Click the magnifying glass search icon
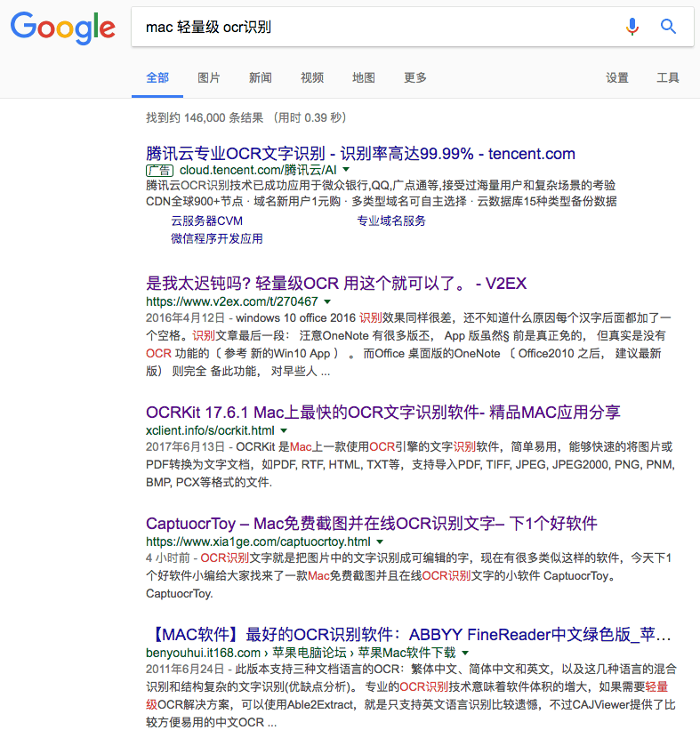This screenshot has height=730, width=700. [668, 27]
